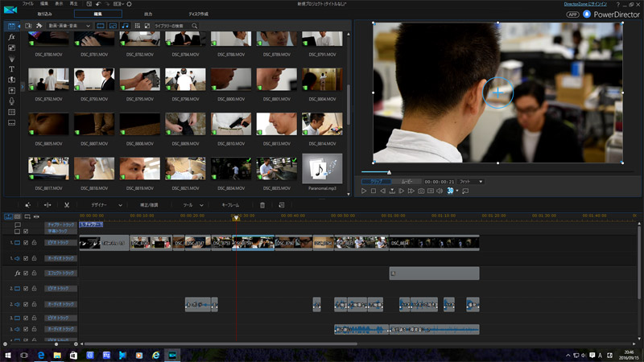Image resolution: width=644 pixels, height=362 pixels.
Task: Click the plug-in puzzle piece icon
Action: point(40,26)
